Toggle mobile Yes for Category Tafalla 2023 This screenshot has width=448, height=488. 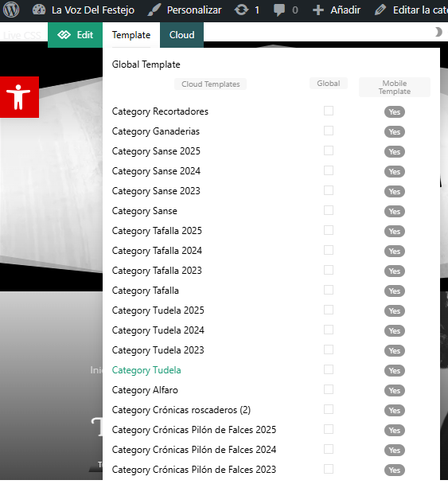[395, 271]
